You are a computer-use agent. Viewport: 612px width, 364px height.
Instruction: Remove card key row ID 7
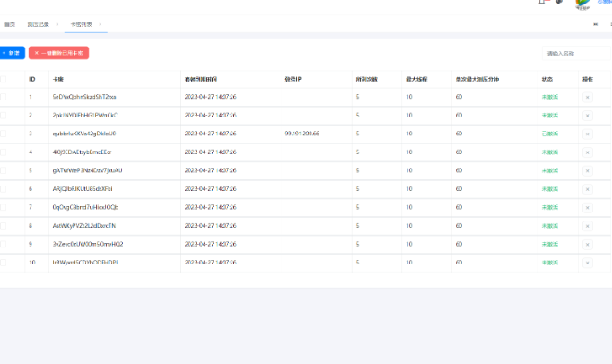[588, 207]
